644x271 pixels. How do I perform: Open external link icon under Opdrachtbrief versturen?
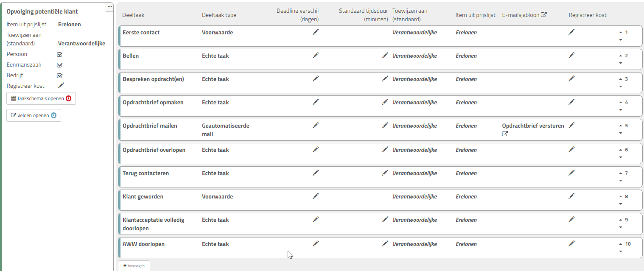[505, 134]
